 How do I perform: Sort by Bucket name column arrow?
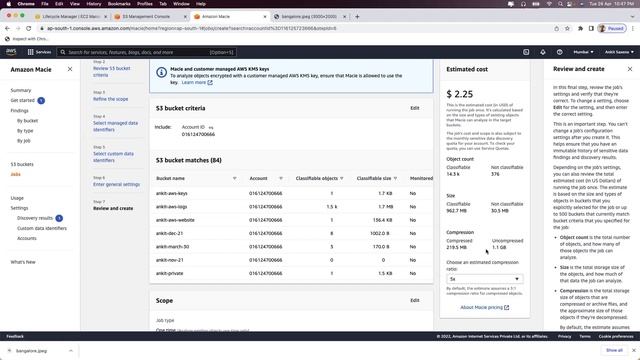(234, 178)
